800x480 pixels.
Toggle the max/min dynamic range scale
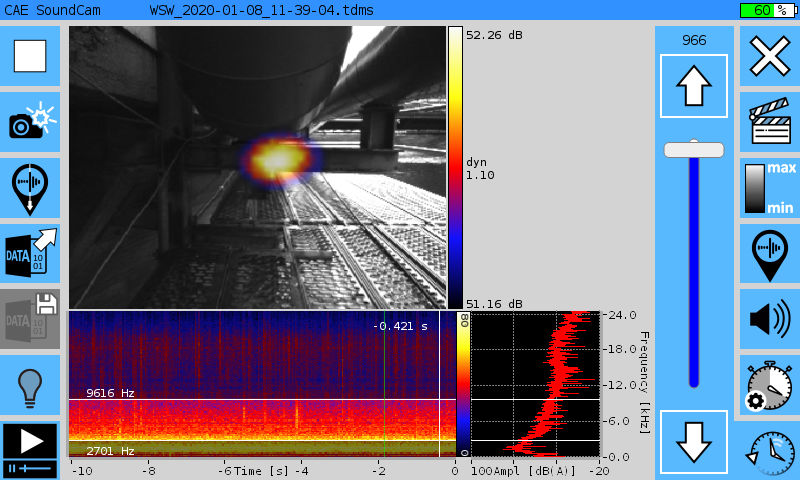[x=769, y=188]
